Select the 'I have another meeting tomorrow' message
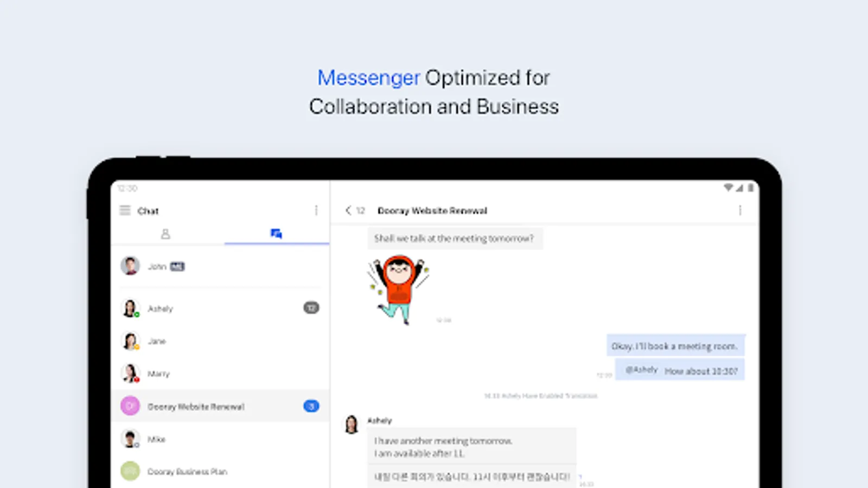 [471, 447]
